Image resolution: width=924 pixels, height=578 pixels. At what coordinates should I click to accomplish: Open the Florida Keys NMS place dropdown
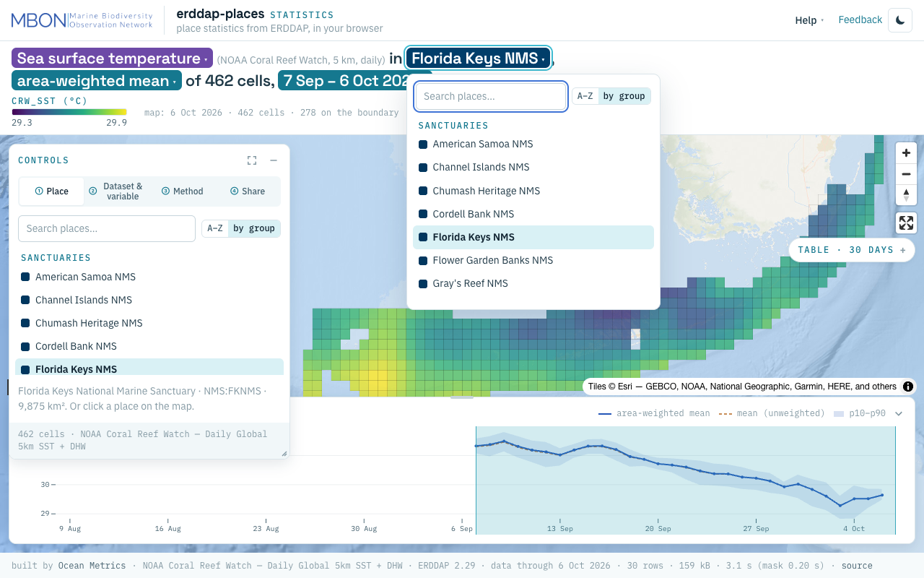[x=479, y=59]
